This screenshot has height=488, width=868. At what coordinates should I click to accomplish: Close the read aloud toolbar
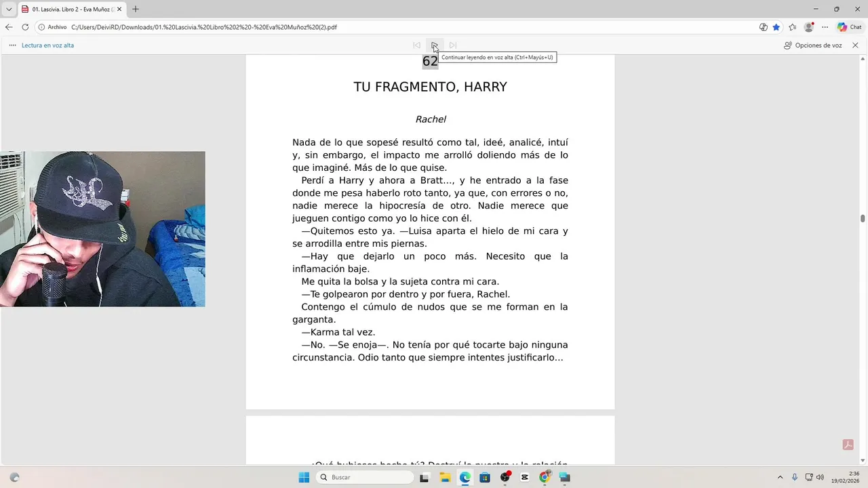pyautogui.click(x=855, y=45)
